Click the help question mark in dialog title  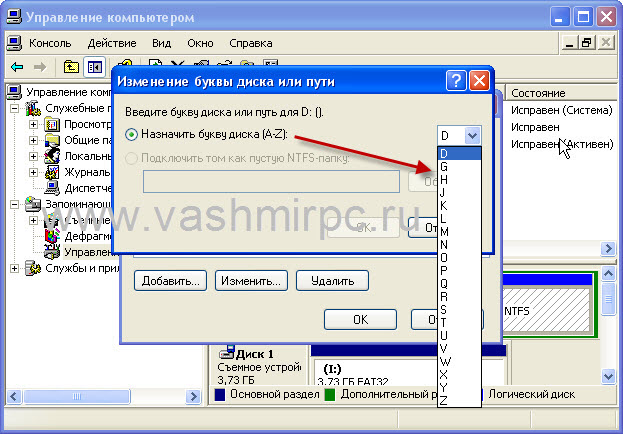pos(456,81)
